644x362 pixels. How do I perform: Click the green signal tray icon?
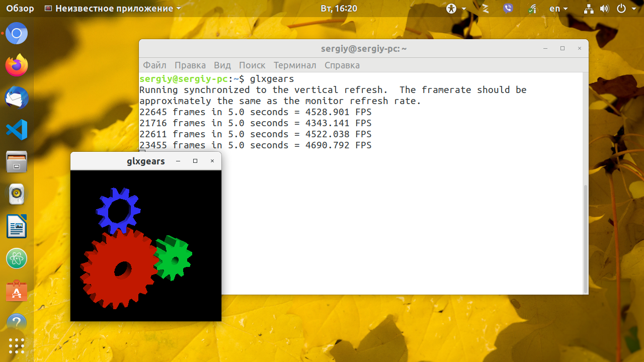[x=533, y=9]
